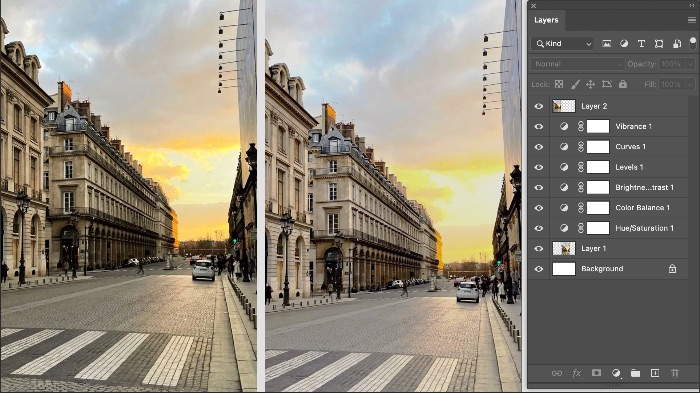
Task: Select the Vibrance 1 layer mask
Action: point(598,127)
